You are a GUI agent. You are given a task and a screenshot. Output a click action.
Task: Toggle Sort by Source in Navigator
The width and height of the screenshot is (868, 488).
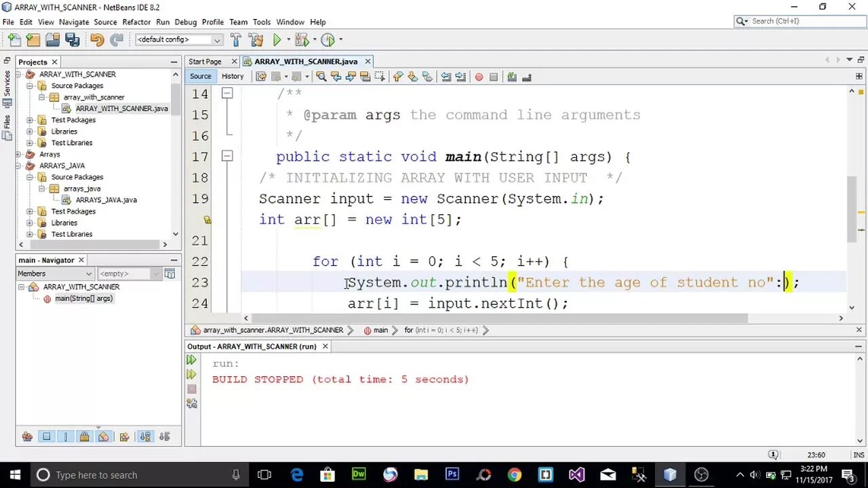[x=164, y=436]
